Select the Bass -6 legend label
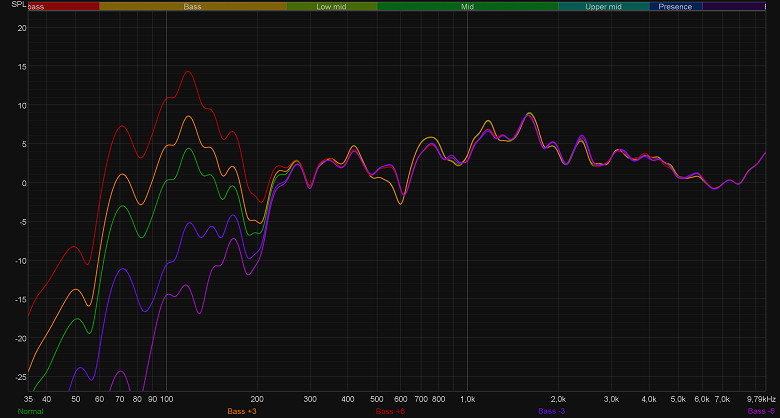The width and height of the screenshot is (780, 418). point(761,412)
